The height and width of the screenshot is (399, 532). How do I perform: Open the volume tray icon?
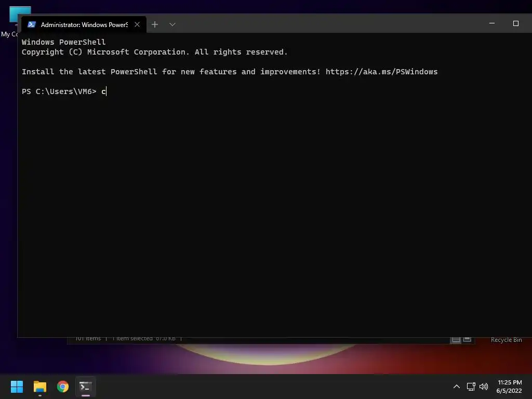pyautogui.click(x=484, y=387)
